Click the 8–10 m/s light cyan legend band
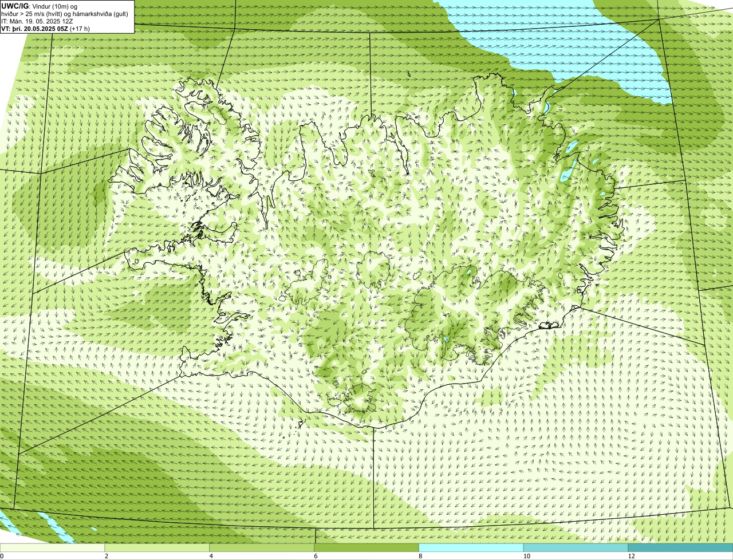Viewport: 733px width, 560px height. tap(472, 548)
